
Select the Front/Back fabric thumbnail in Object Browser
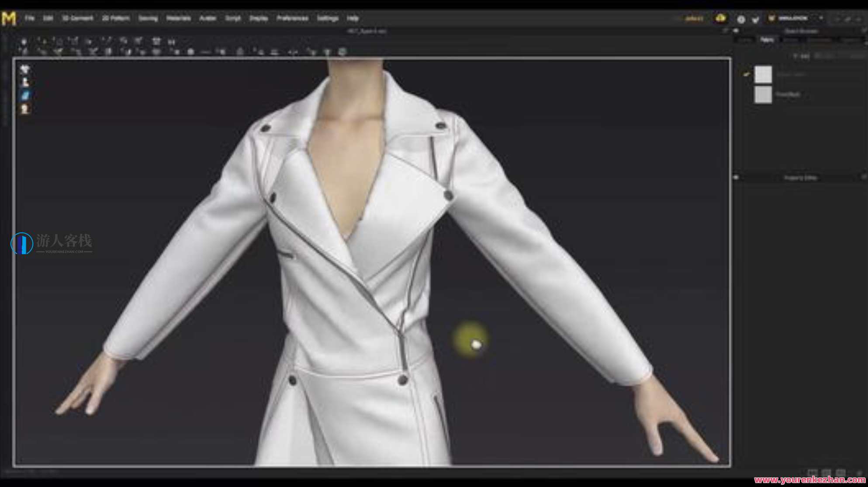763,94
